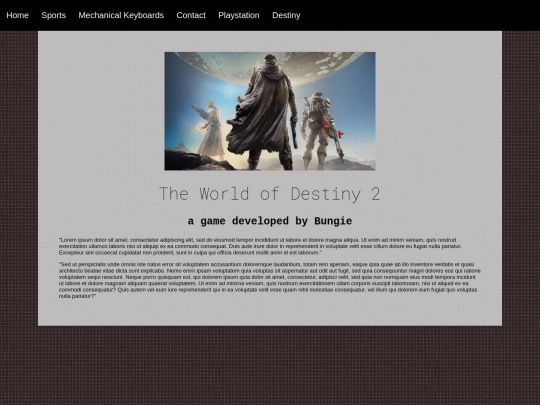
Task: Open the Destiny nav link
Action: tap(286, 15)
